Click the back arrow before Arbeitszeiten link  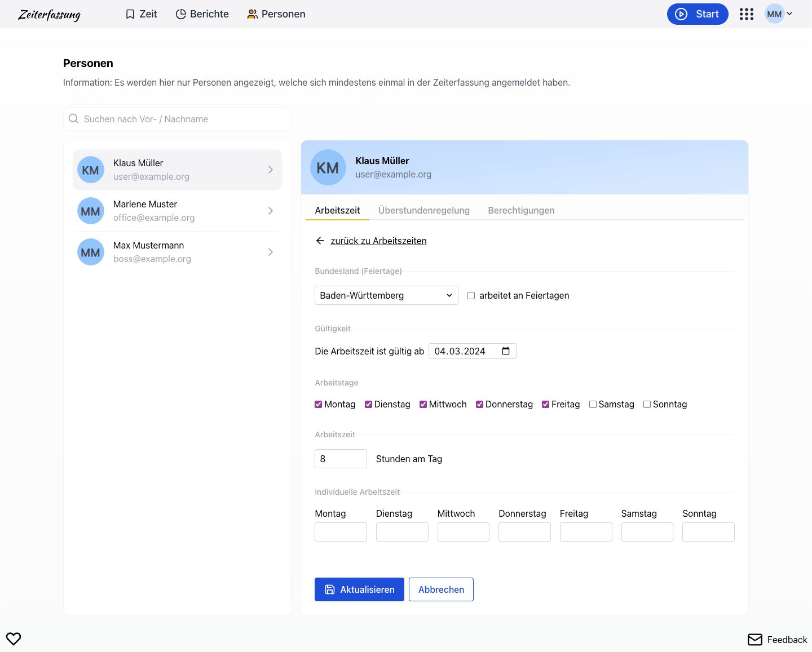tap(320, 241)
